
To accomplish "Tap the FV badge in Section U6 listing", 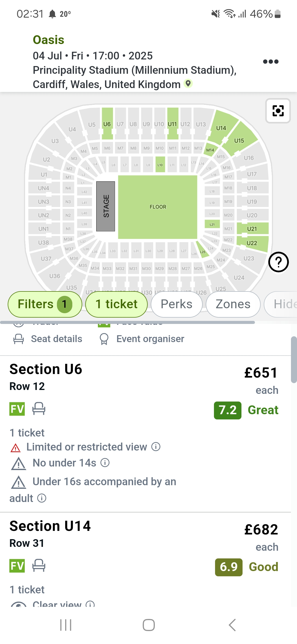I will (x=17, y=409).
